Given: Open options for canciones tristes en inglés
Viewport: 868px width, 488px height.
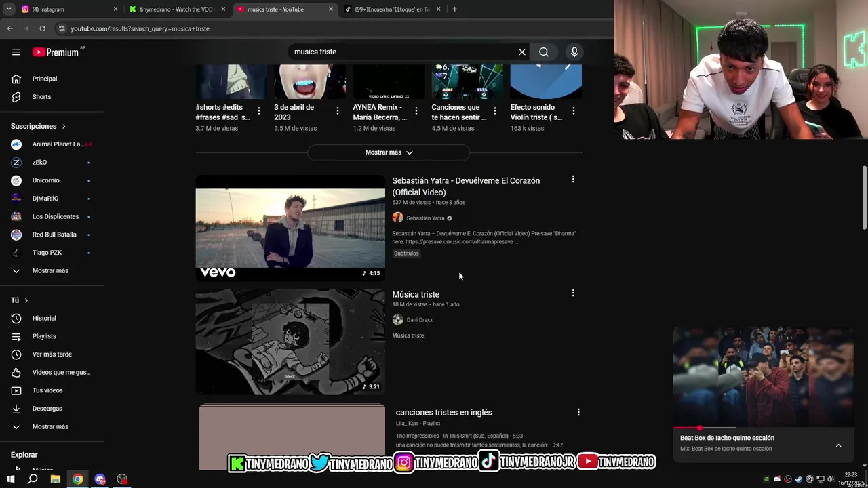Looking at the screenshot, I should tap(578, 412).
